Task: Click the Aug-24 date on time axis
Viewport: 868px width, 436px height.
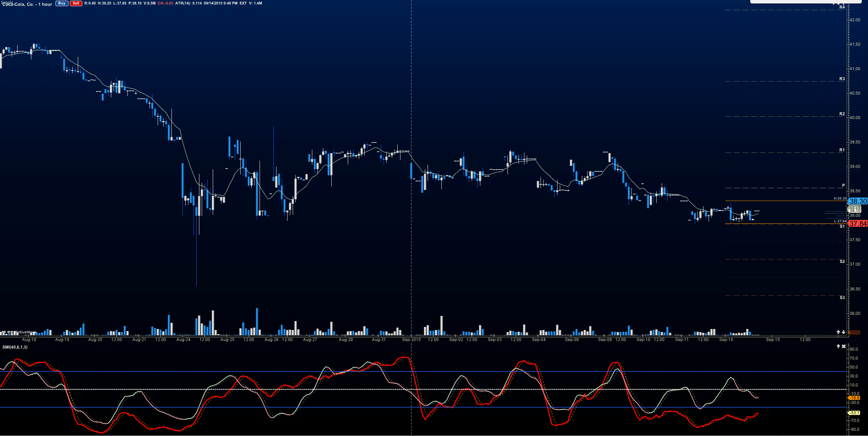Action: [x=183, y=340]
